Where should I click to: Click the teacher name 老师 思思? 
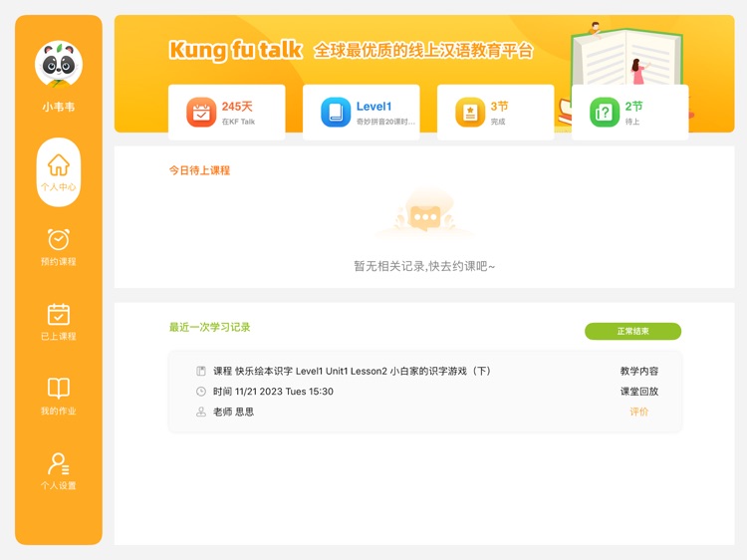(x=233, y=412)
